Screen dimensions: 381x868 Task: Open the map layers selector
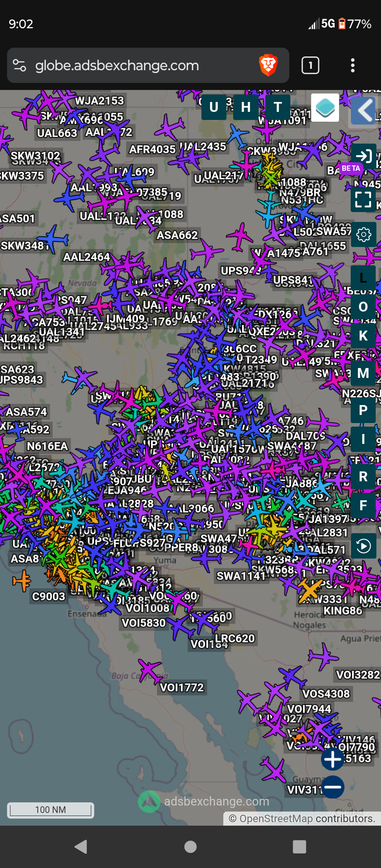click(x=325, y=108)
